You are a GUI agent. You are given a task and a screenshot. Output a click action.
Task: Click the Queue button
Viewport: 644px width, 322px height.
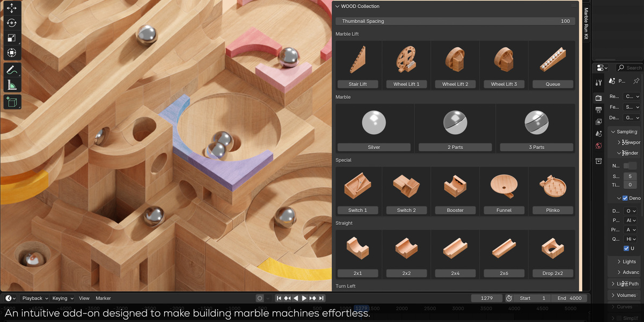coord(553,84)
